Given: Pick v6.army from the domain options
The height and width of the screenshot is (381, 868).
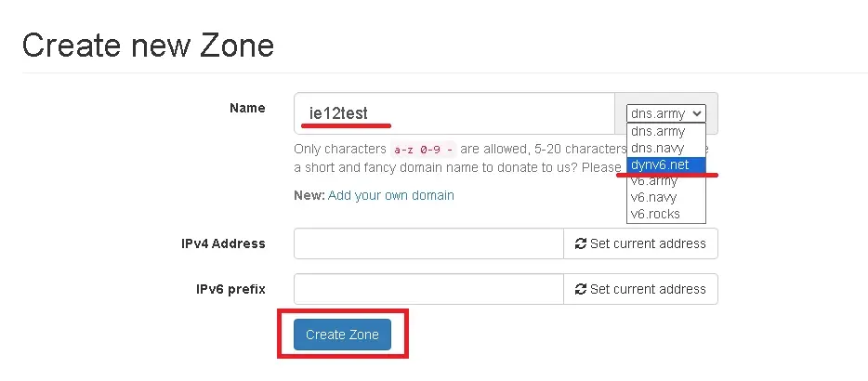Looking at the screenshot, I should point(655,181).
